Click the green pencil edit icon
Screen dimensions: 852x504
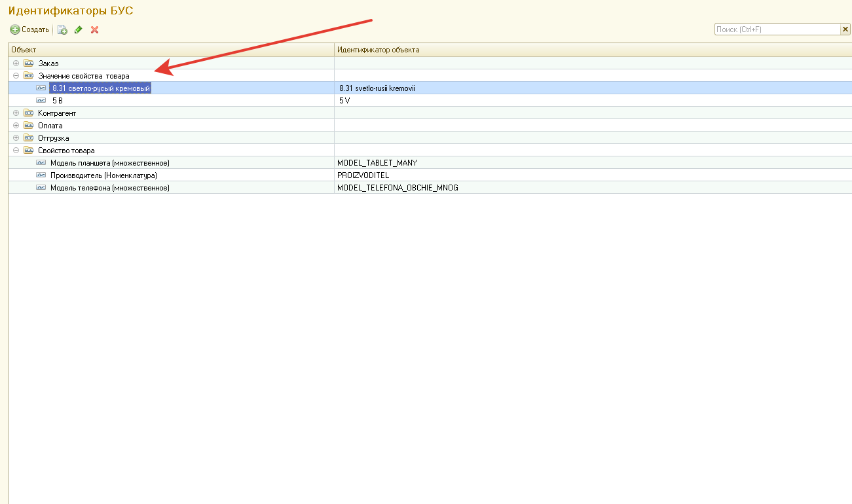click(79, 29)
